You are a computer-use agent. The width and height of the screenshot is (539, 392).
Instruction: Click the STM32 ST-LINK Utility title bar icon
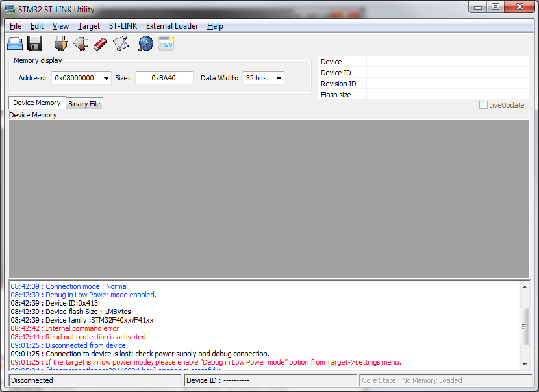tap(10, 8)
